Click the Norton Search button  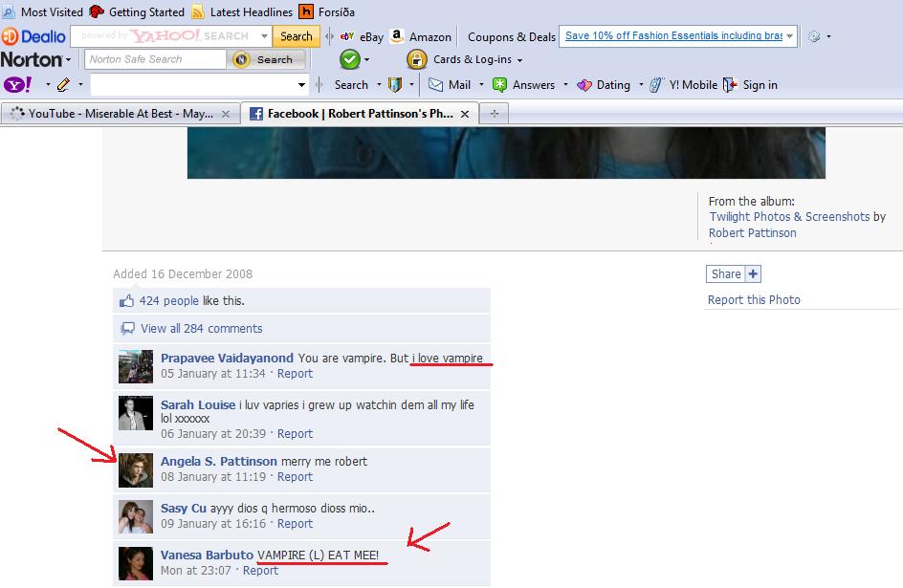point(269,59)
